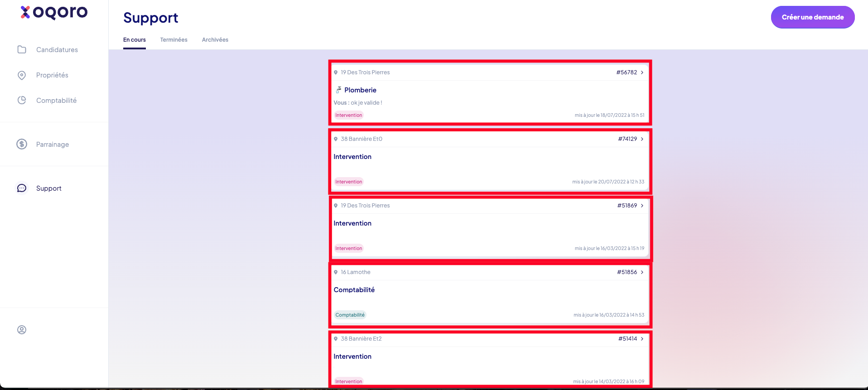Screen dimensions: 868x390
Task: Go to Comptabilité label in sidebar
Action: click(56, 101)
